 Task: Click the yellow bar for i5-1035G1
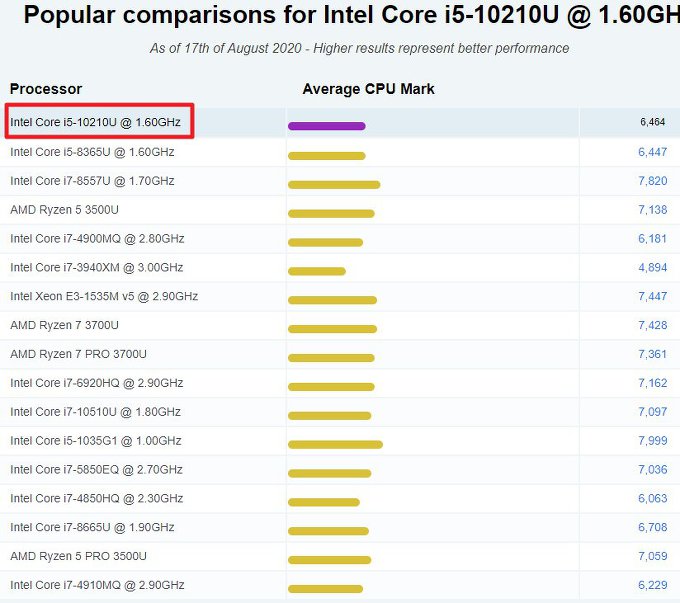[335, 444]
